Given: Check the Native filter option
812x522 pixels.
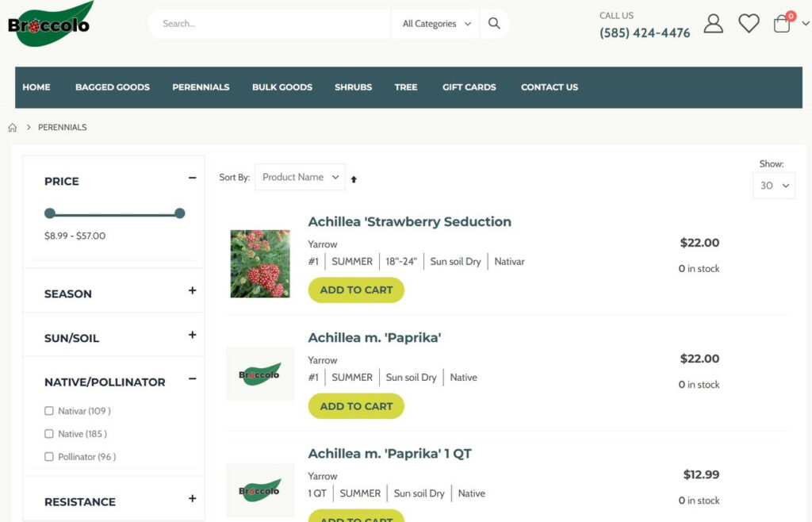Looking at the screenshot, I should click(49, 434).
